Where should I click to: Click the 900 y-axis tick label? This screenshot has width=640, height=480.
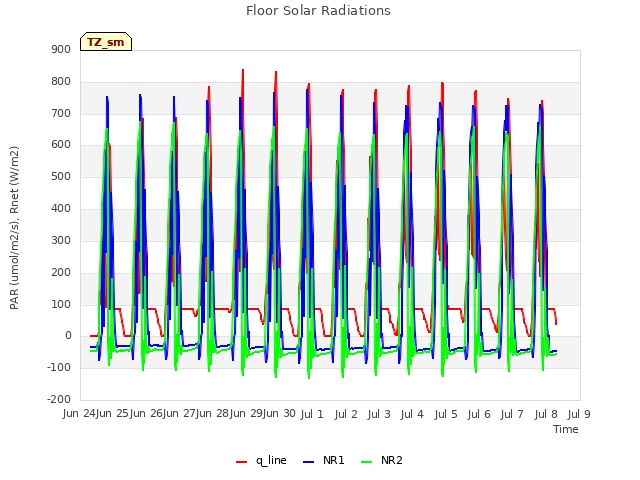point(61,50)
